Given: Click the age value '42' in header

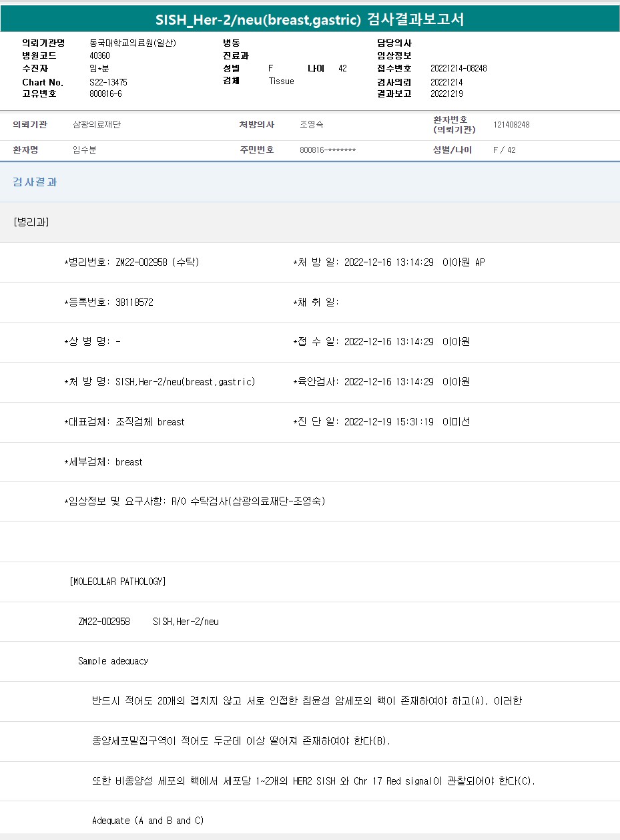Looking at the screenshot, I should [x=342, y=69].
